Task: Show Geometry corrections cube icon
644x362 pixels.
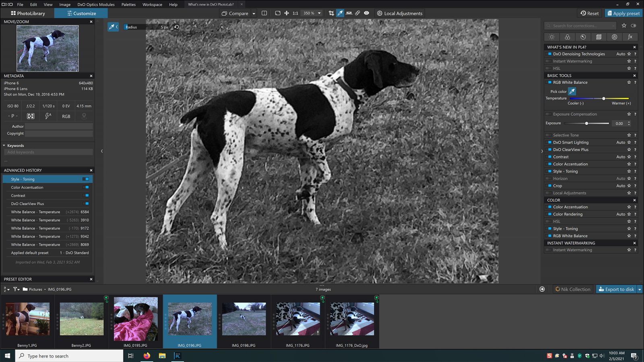Action: [x=599, y=37]
